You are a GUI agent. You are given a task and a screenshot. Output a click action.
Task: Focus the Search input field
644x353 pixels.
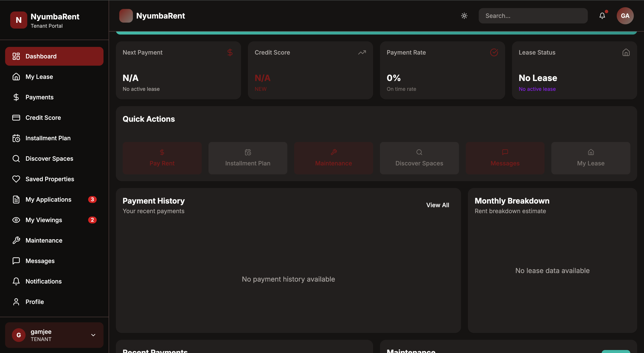coord(533,16)
